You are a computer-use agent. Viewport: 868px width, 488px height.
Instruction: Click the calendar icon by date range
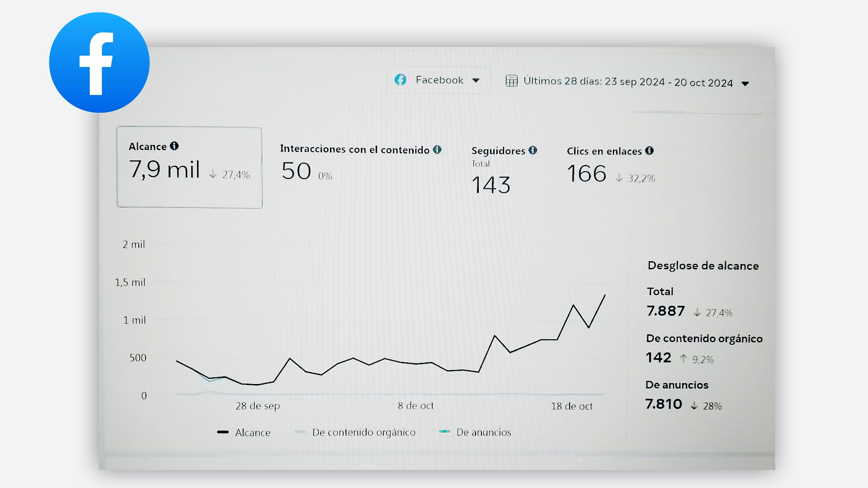511,81
